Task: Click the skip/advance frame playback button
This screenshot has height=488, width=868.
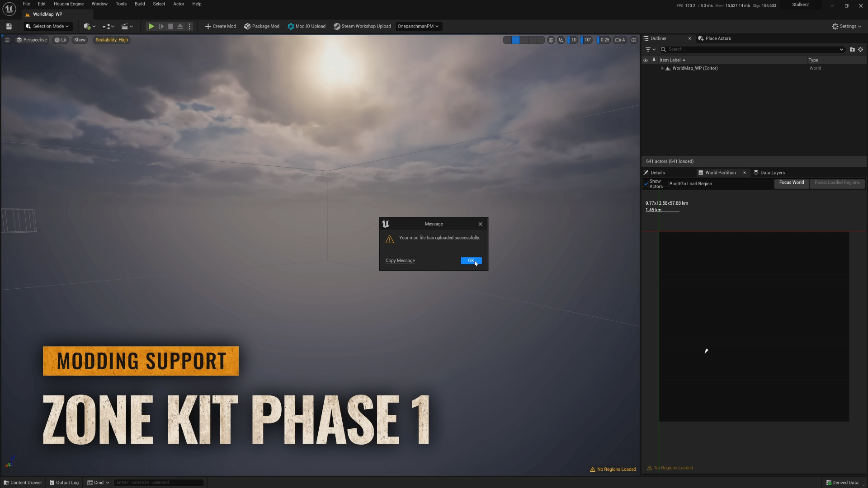Action: pyautogui.click(x=161, y=26)
